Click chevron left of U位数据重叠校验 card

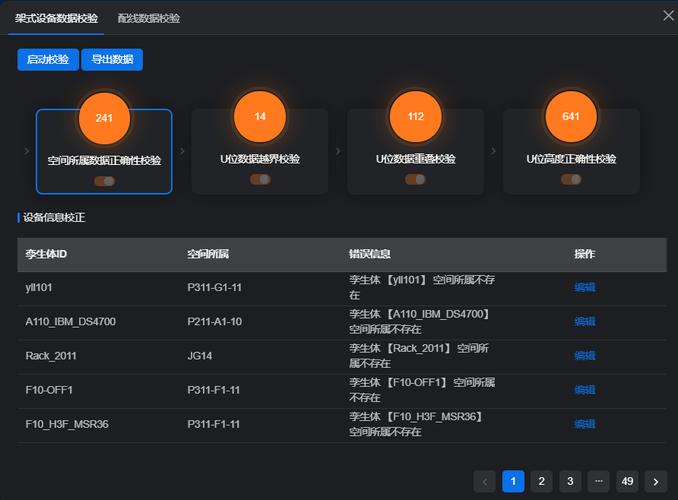[338, 151]
